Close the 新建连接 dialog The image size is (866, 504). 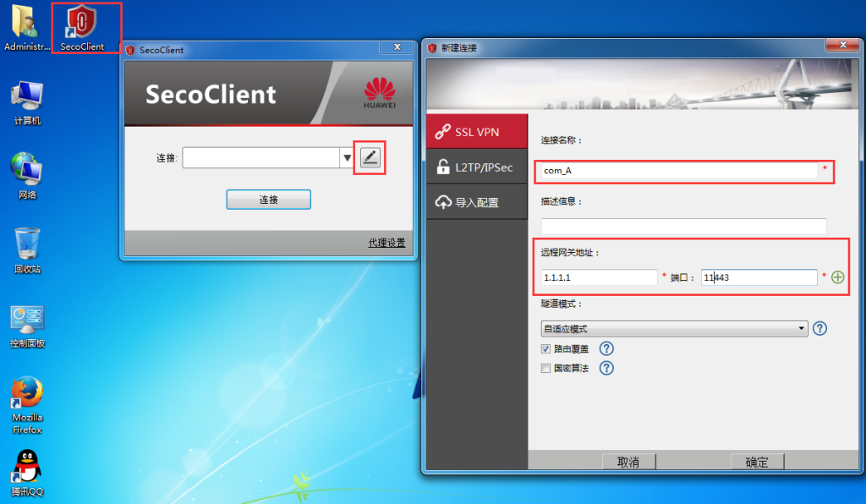pos(843,45)
